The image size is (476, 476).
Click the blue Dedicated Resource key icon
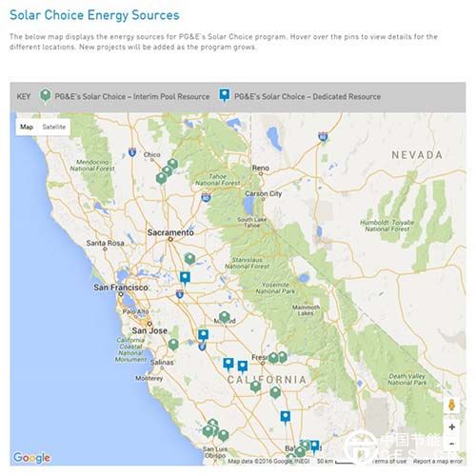coord(225,95)
